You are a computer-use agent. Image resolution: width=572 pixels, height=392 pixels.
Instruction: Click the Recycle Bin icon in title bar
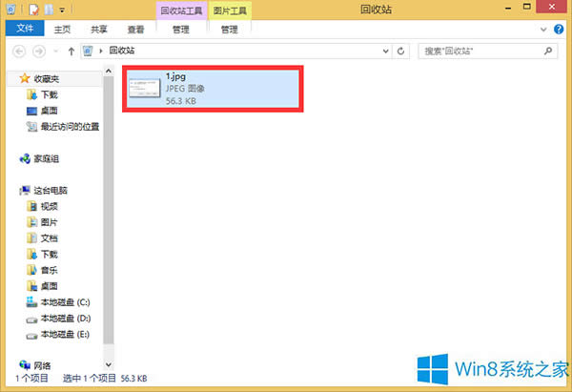pyautogui.click(x=11, y=10)
